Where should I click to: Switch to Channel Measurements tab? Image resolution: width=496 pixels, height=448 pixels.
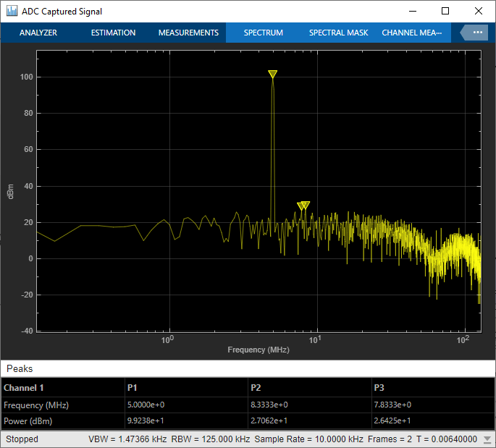pyautogui.click(x=412, y=33)
